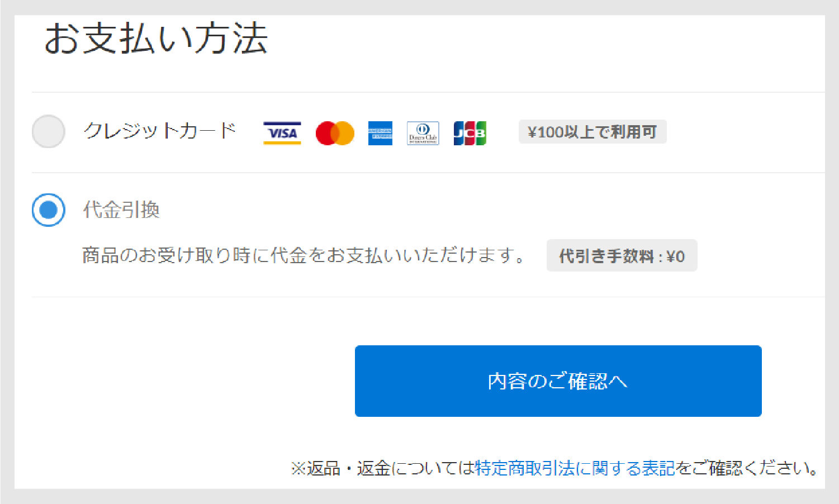Open the 特定商取引法に関する表記 link
This screenshot has height=504, width=839.
(x=575, y=468)
